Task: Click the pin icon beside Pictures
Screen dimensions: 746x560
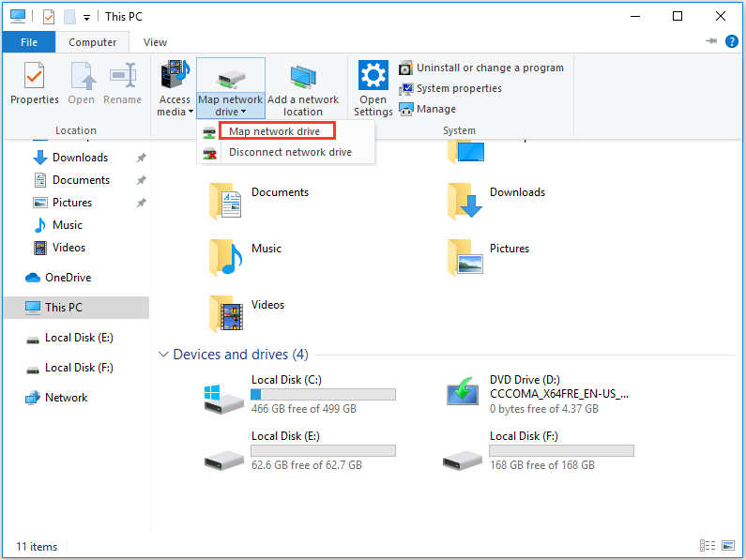Action: [x=142, y=203]
